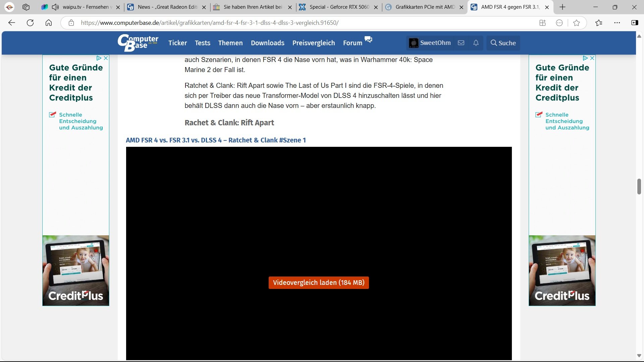
Task: Go to browser home page icon
Action: (49, 23)
